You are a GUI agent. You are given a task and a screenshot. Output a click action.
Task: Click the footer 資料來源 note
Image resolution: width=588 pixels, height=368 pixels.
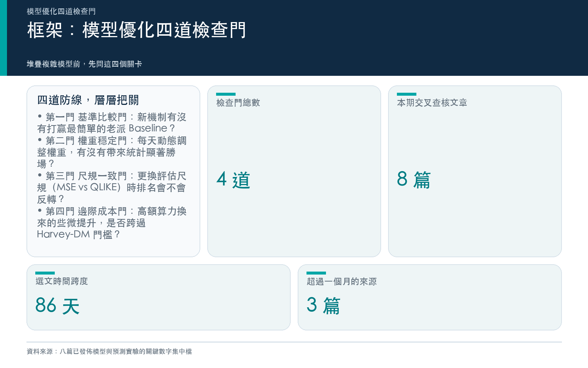tap(109, 351)
